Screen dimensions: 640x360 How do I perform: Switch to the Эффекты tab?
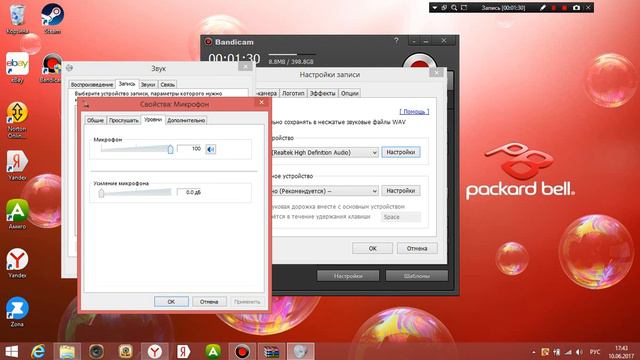322,93
